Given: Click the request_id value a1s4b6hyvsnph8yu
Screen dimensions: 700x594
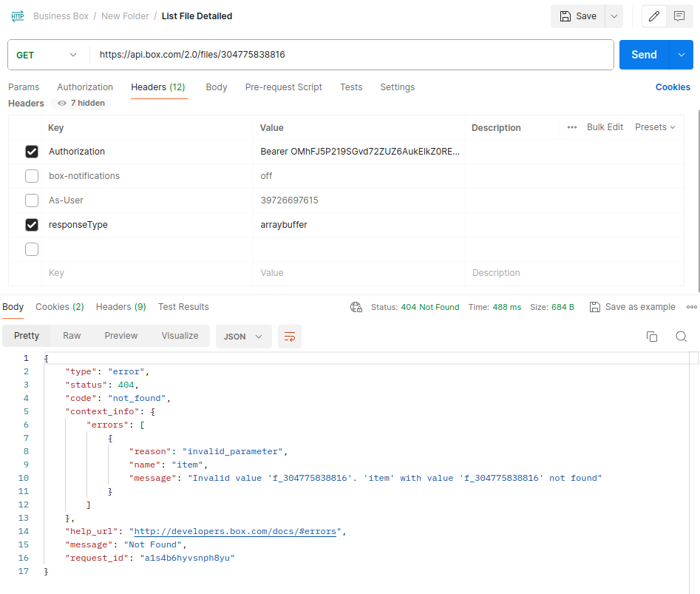Looking at the screenshot, I should click(x=188, y=558).
